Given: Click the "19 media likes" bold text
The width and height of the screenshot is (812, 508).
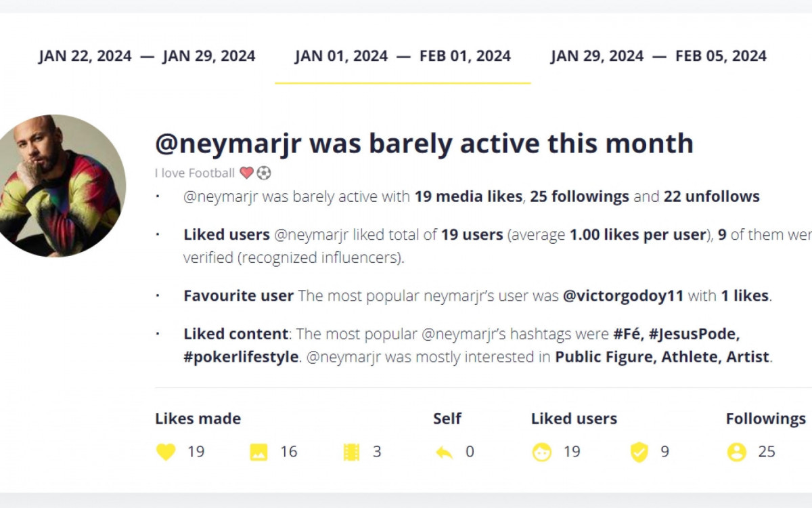Looking at the screenshot, I should (468, 196).
